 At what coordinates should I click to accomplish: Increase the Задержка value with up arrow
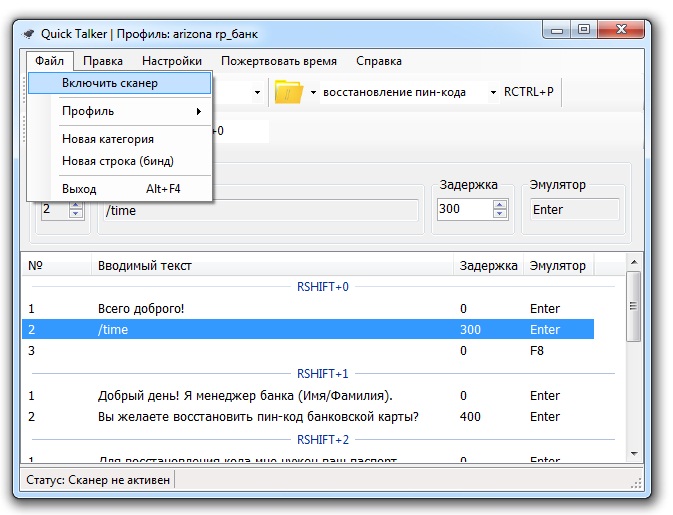pyautogui.click(x=500, y=204)
